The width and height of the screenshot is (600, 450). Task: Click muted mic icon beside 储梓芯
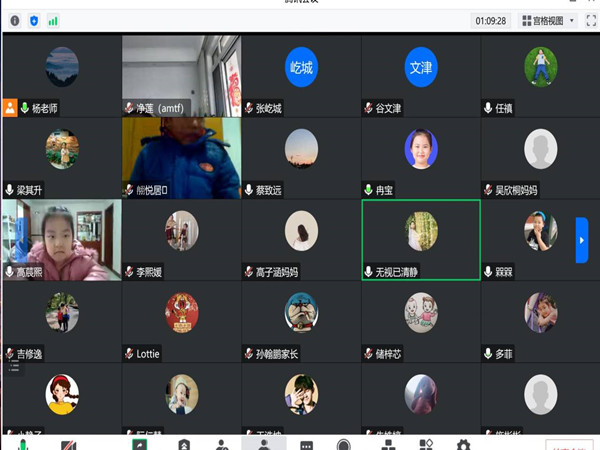click(x=368, y=354)
